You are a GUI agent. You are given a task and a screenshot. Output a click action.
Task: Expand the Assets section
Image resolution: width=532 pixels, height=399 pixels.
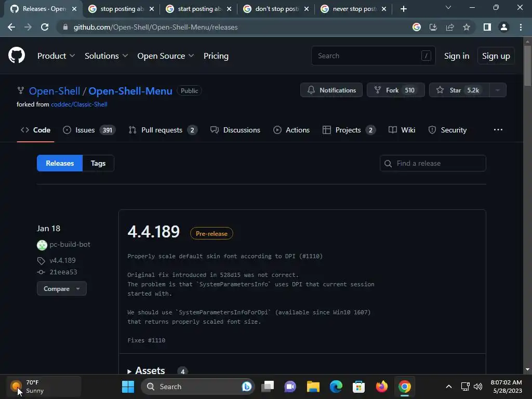147,370
